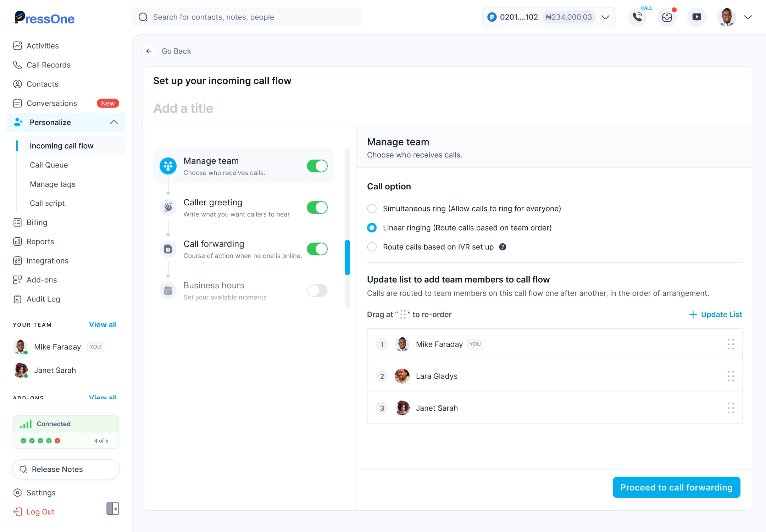Select the Simultaneous ring option
Screen dimensions: 766x532
pos(372,209)
